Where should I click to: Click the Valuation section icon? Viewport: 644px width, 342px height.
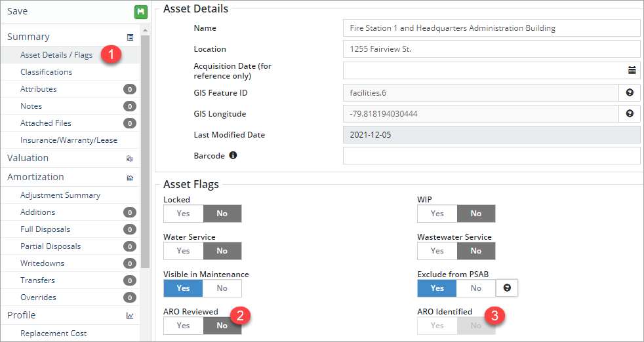click(130, 159)
